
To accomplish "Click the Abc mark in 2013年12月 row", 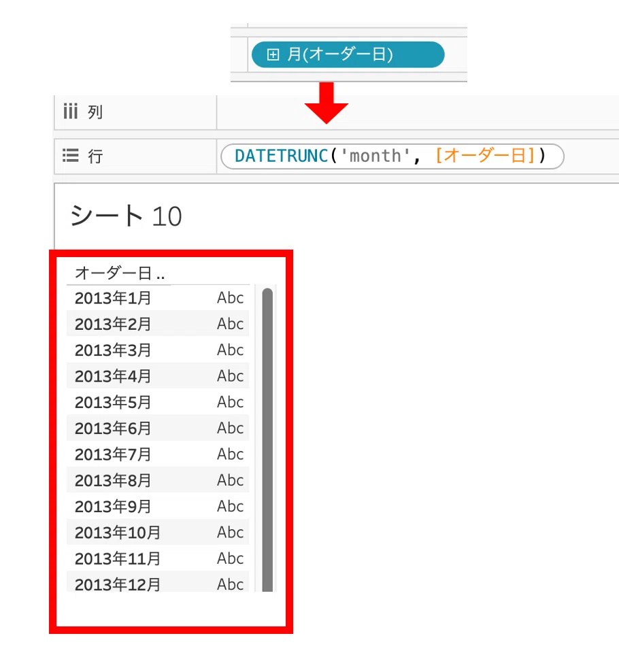I will coord(230,584).
